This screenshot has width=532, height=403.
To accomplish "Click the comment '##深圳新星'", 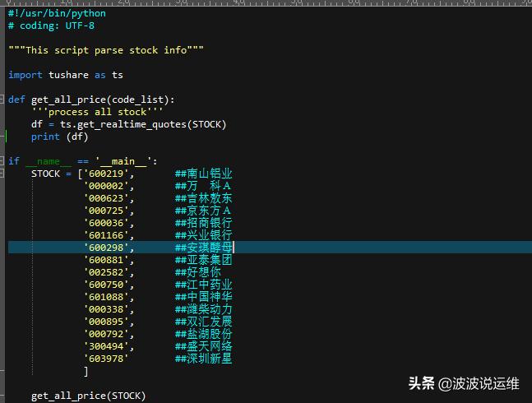I will tap(203, 359).
